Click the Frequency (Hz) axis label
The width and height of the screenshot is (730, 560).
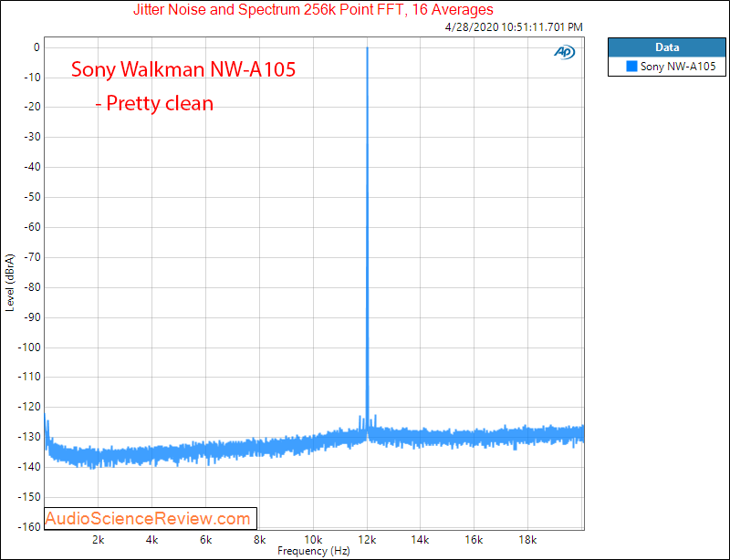click(313, 551)
